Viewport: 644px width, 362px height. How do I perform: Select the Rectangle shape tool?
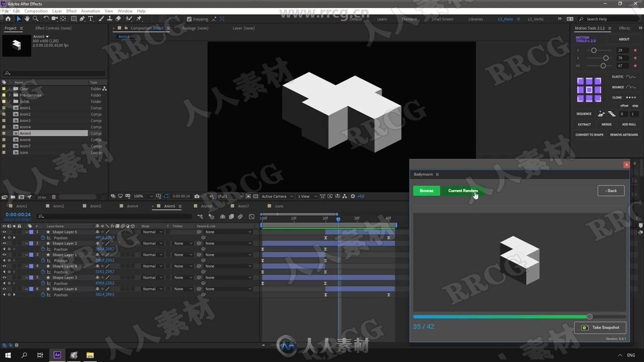(x=73, y=19)
